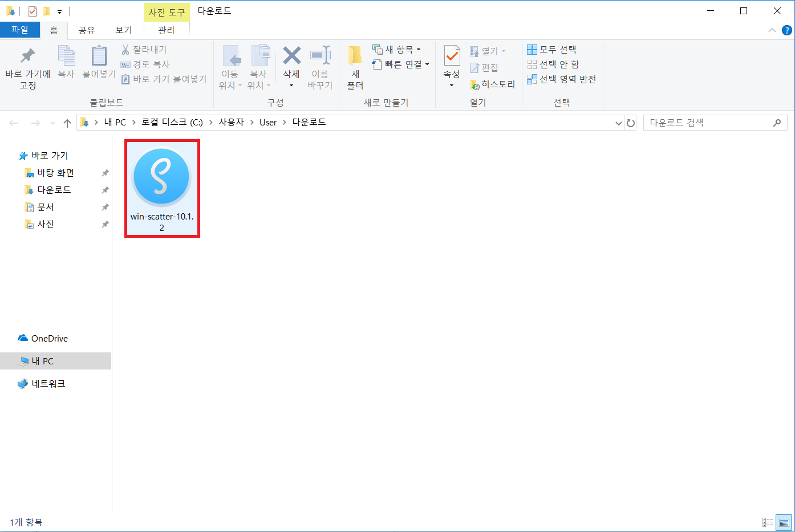Open the Customize Quick Access Toolbar dropdown
This screenshot has height=532, width=795.
tap(59, 12)
